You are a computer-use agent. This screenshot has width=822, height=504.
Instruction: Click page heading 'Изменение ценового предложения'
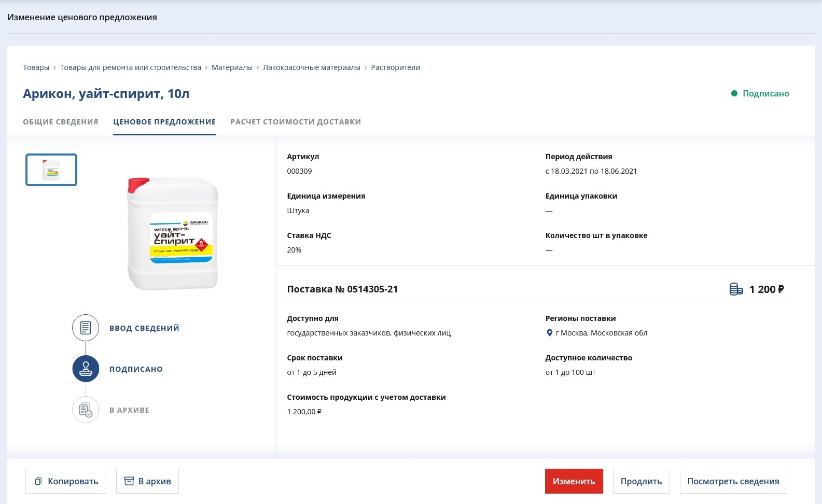(82, 17)
